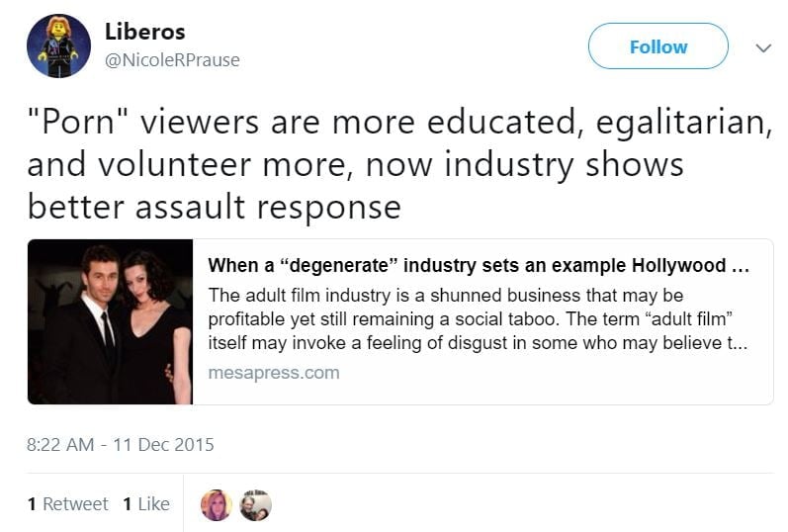Visit the mesapress.com source link

274,373
